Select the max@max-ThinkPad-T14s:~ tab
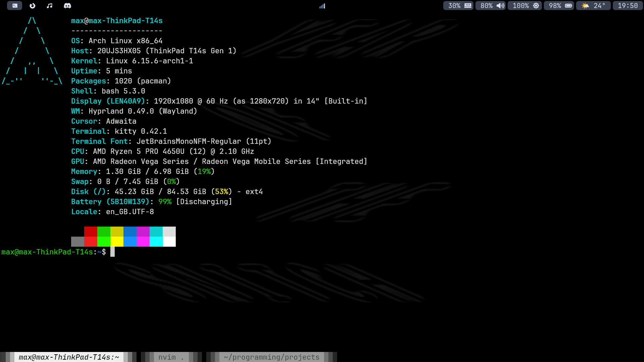This screenshot has height=362, width=644. tap(69, 357)
